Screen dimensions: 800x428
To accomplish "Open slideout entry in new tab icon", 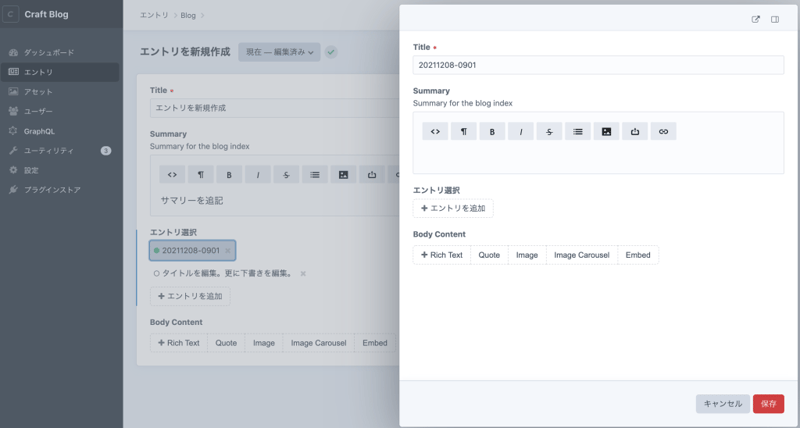I will 755,19.
